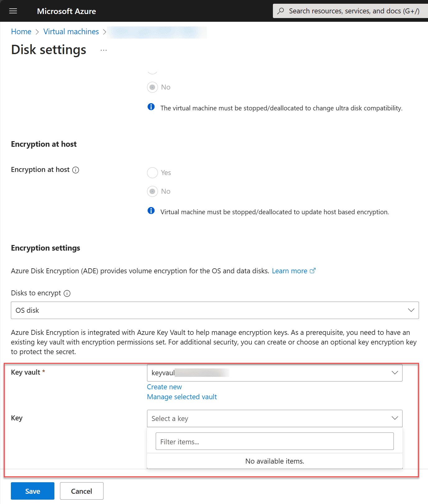Viewport: 428px width, 504px height.
Task: Open the Azure portal hamburger menu
Action: pos(13,11)
